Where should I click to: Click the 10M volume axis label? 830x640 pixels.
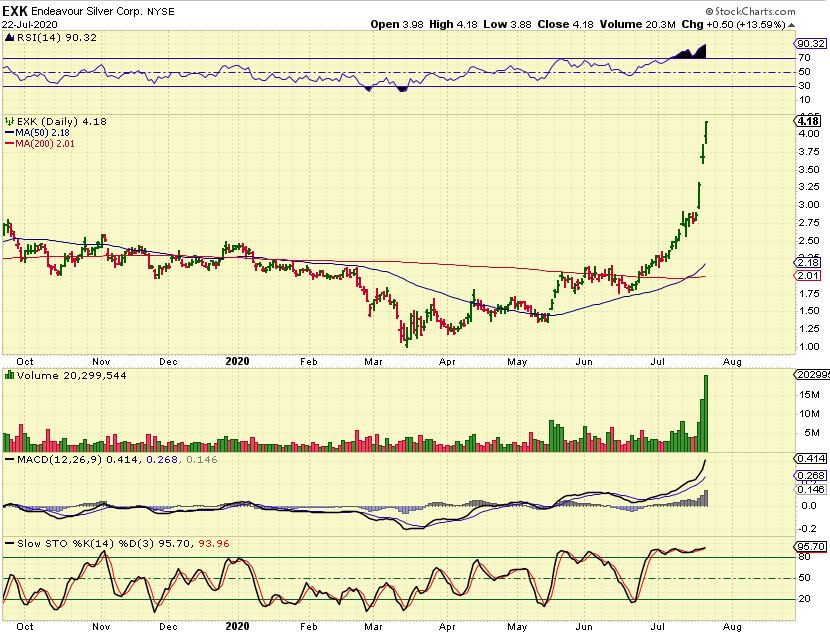pos(809,414)
